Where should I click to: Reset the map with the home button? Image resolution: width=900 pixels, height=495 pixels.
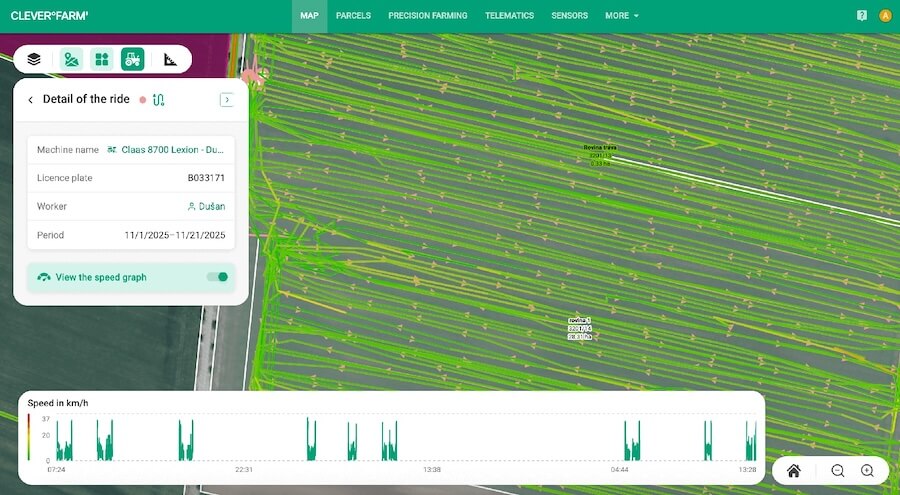tap(794, 471)
